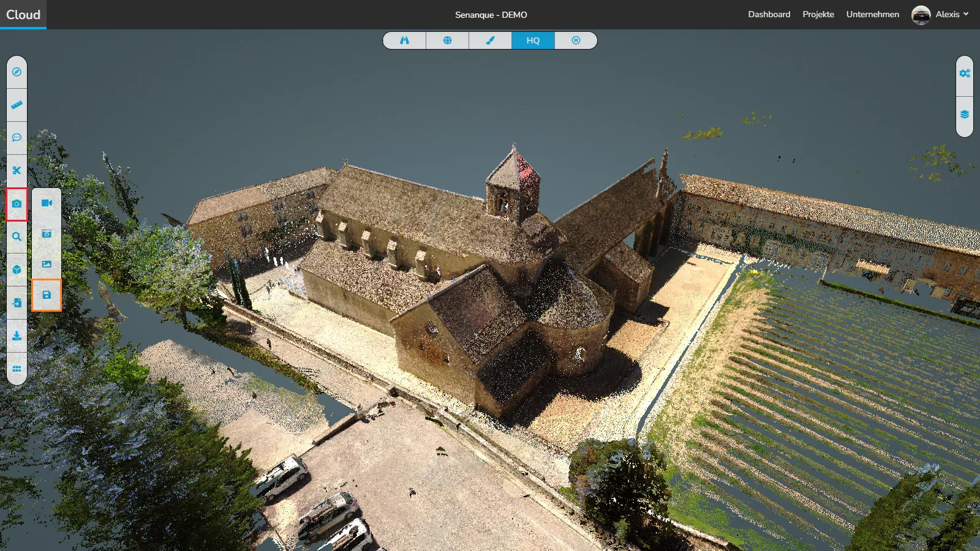Click the image picture icon in submenu
This screenshot has width=980, height=551.
point(47,264)
